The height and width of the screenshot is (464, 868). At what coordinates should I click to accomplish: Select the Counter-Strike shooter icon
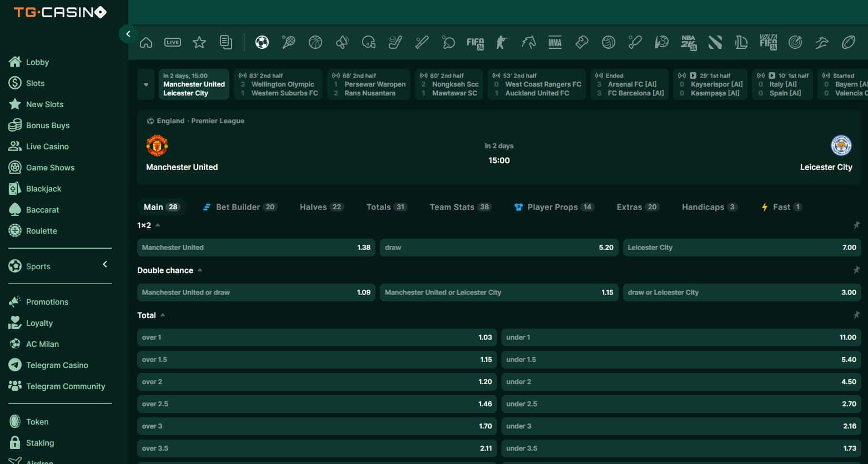pos(502,42)
